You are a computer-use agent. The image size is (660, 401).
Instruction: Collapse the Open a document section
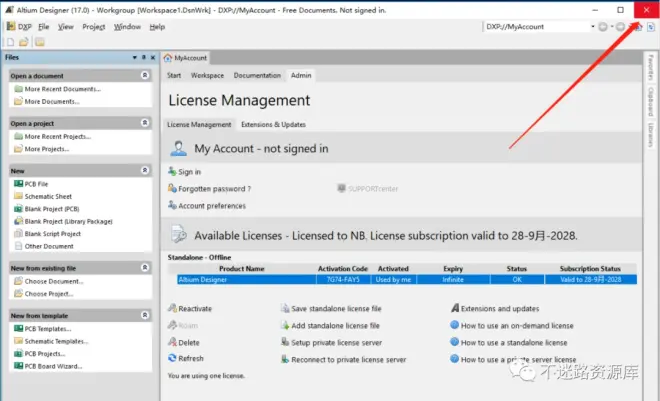coord(145,75)
